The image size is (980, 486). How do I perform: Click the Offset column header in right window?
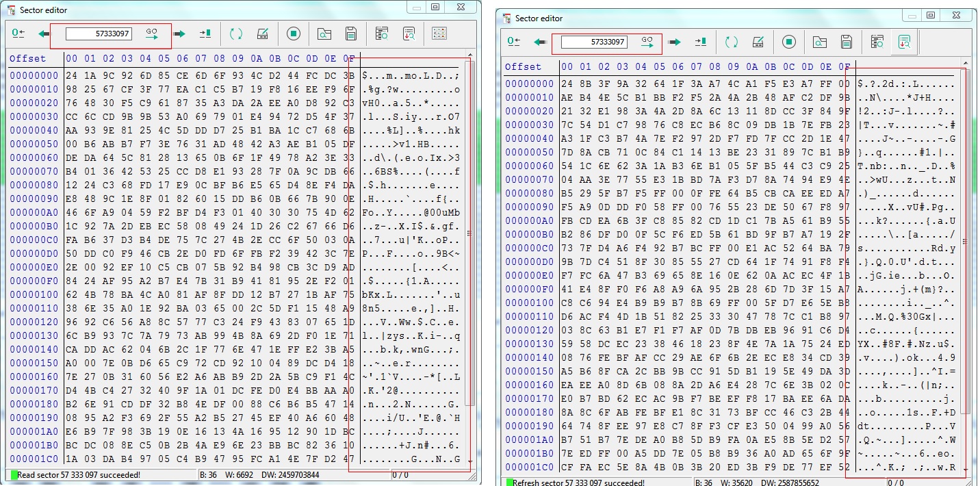[x=524, y=67]
